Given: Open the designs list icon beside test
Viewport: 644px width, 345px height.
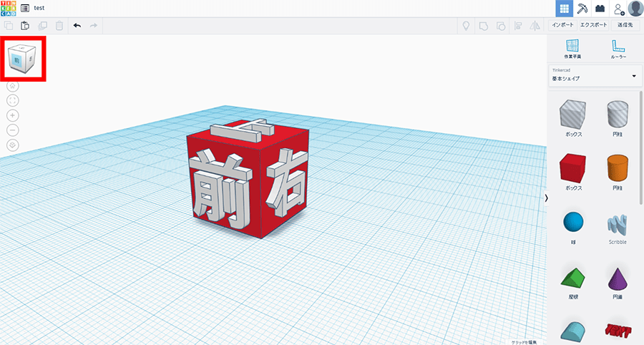Looking at the screenshot, I should (x=25, y=8).
